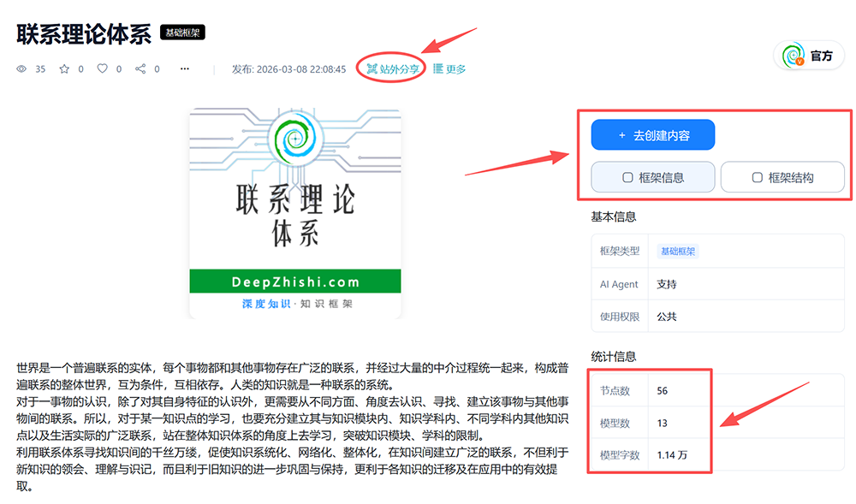Viewport: 856px width, 504px height.
Task: Click the 统计信息 section heading
Action: [614, 357]
